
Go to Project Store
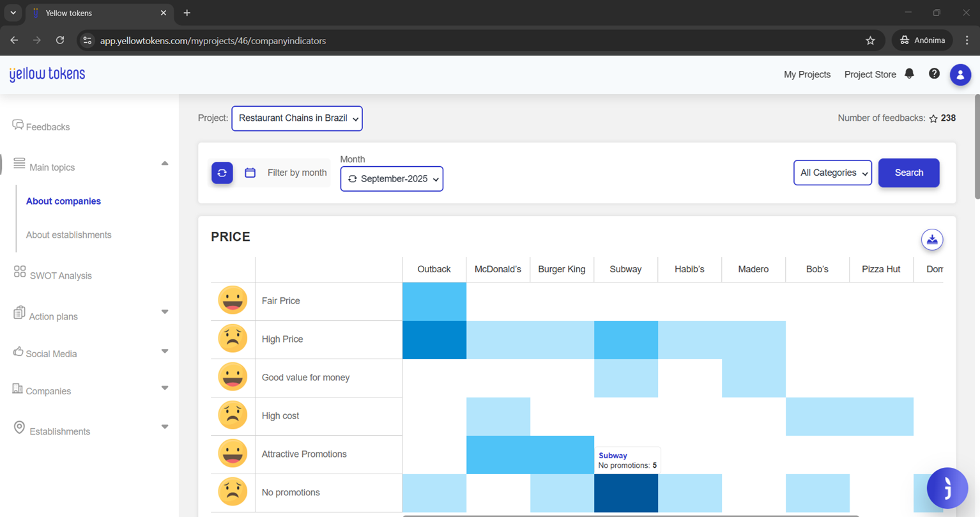click(x=870, y=75)
